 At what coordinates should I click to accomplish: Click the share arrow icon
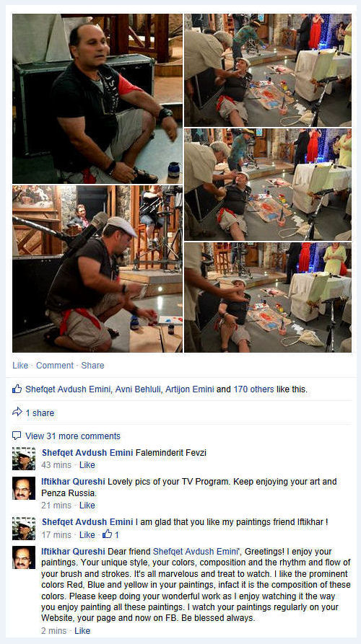(x=17, y=413)
